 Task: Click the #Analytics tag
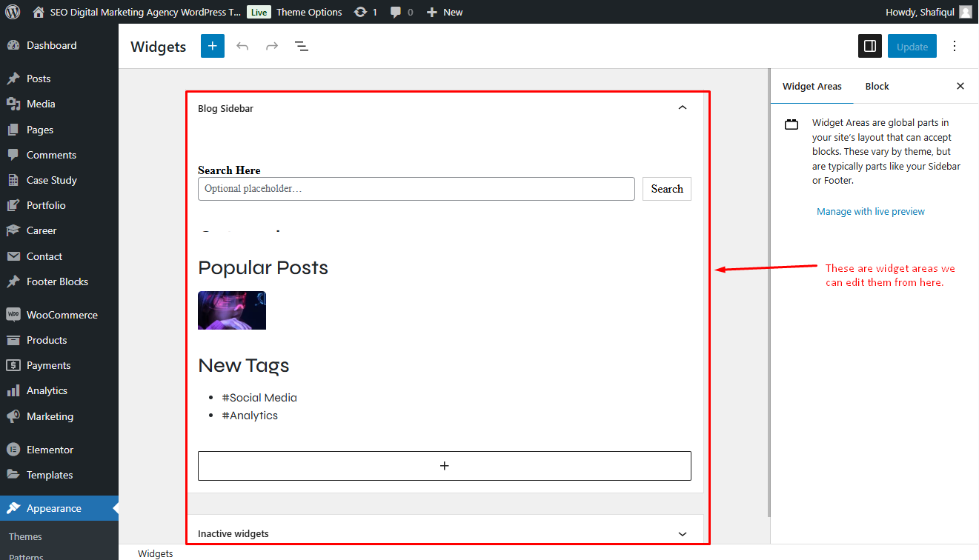coord(250,416)
